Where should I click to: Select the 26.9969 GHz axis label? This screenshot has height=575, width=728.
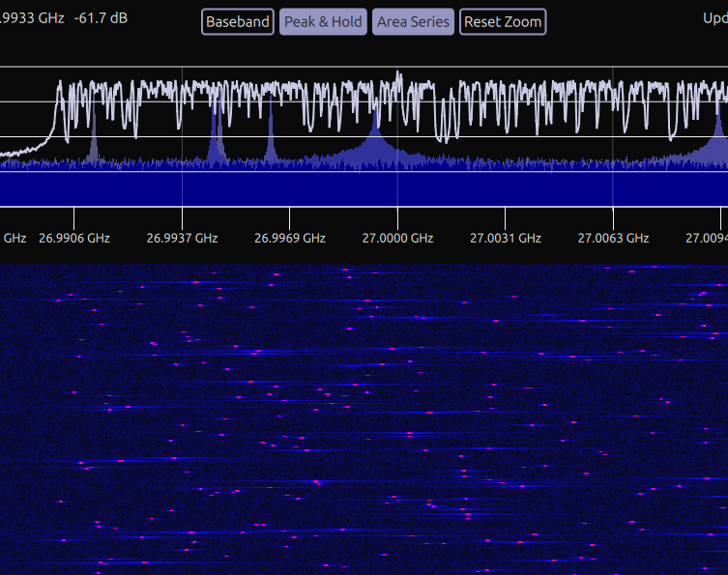(290, 238)
